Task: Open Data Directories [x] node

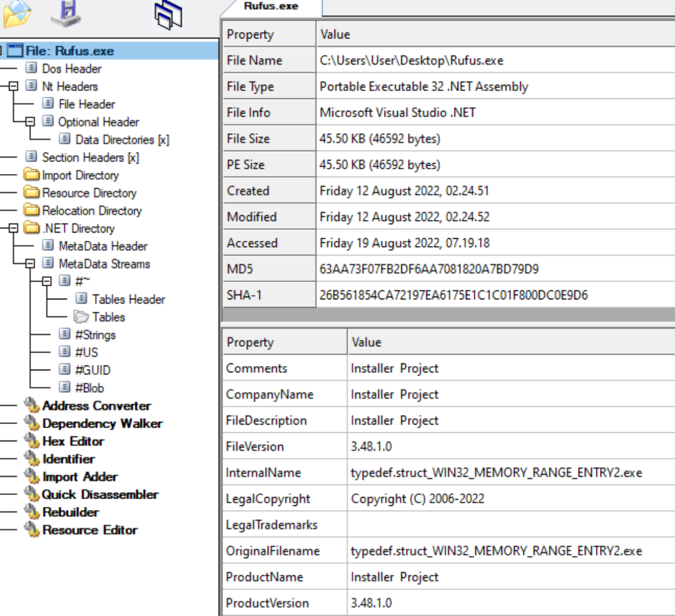Action: [x=122, y=140]
